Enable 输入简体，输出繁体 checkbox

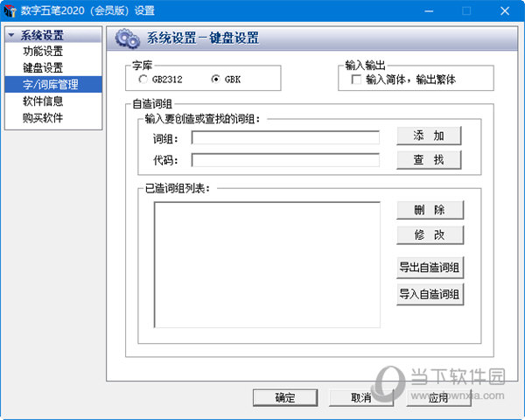click(x=356, y=80)
